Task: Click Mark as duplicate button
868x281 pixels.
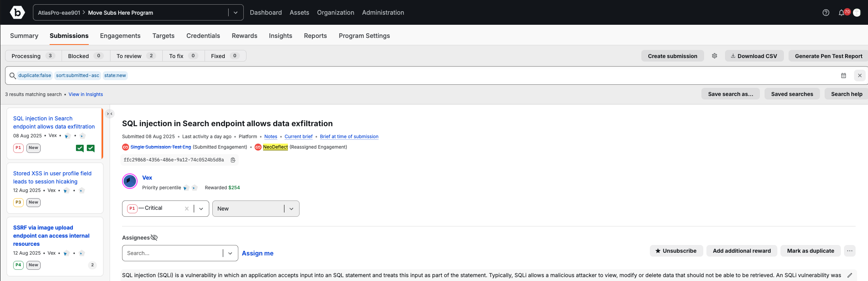Action: point(811,251)
